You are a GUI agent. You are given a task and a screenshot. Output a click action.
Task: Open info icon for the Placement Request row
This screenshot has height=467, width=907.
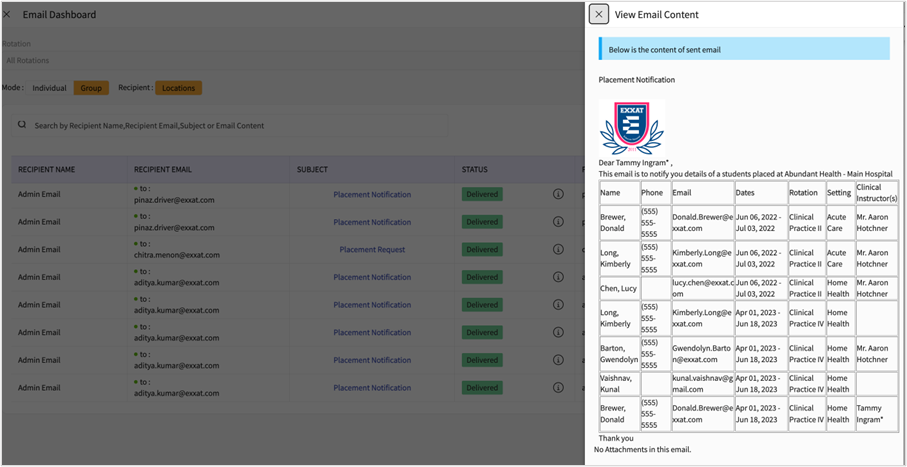point(558,250)
